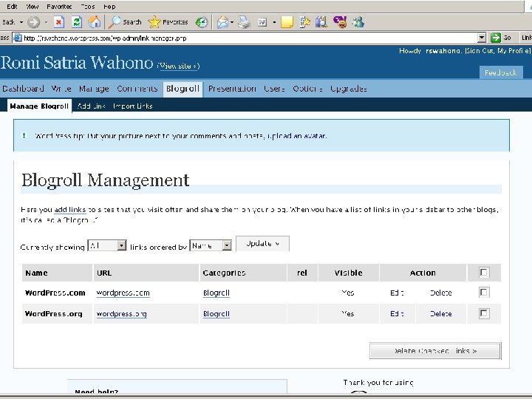Toggle the select-all checkbox in table header
This screenshot has height=399, width=532.
click(484, 273)
